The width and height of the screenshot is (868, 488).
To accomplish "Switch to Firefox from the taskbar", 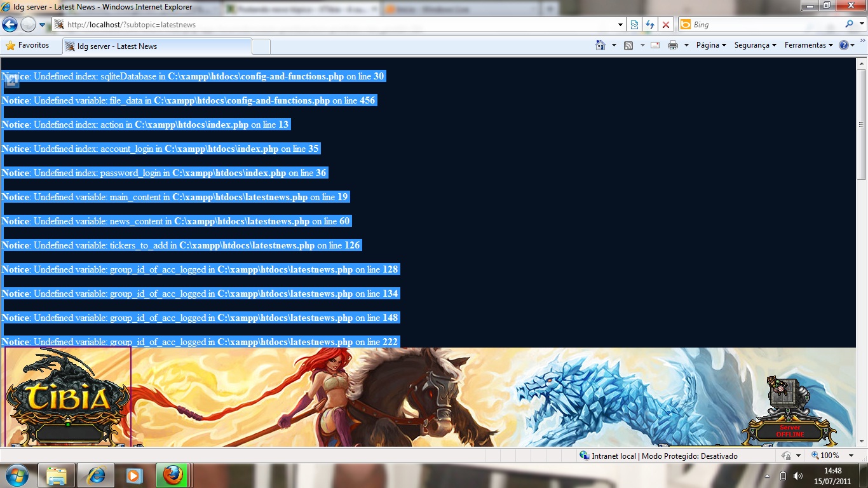I will [x=173, y=475].
